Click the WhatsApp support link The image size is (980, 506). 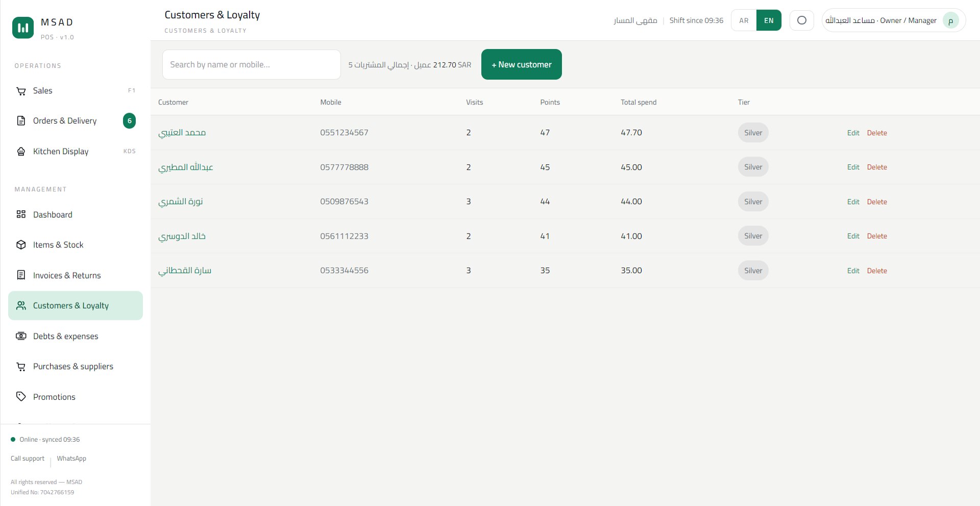click(x=71, y=459)
